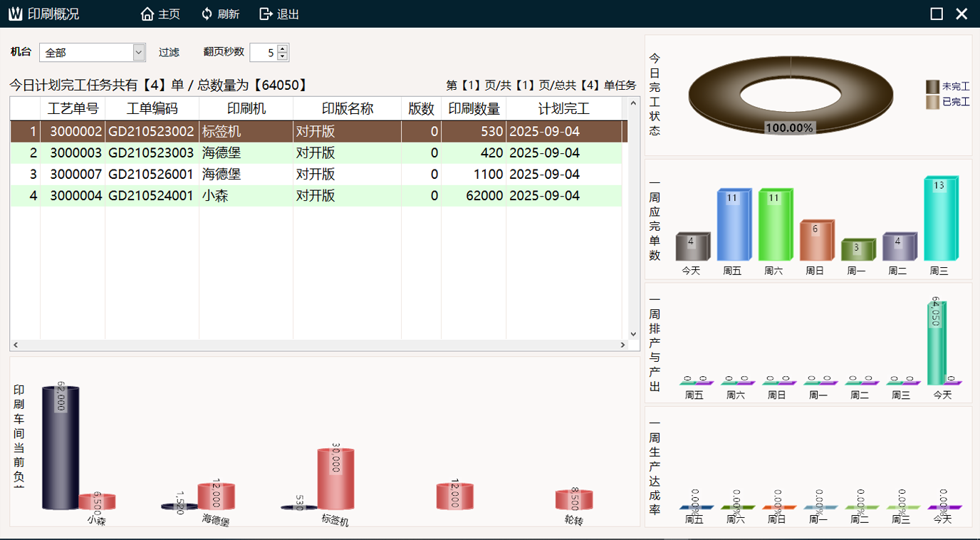This screenshot has height=540, width=980.
Task: Increase 翻页秒数 with the up arrow
Action: 283,48
